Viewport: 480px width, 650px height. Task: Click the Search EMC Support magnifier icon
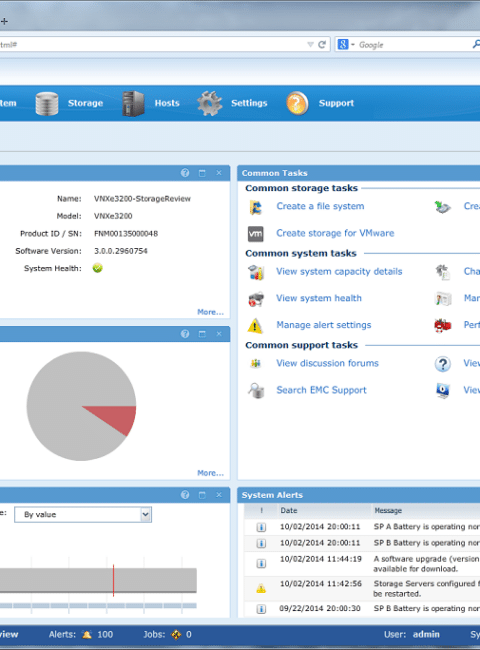tap(256, 390)
